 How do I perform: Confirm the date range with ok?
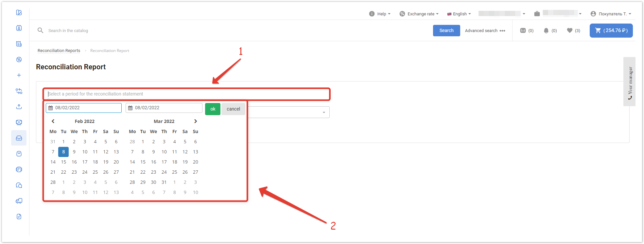click(x=213, y=109)
